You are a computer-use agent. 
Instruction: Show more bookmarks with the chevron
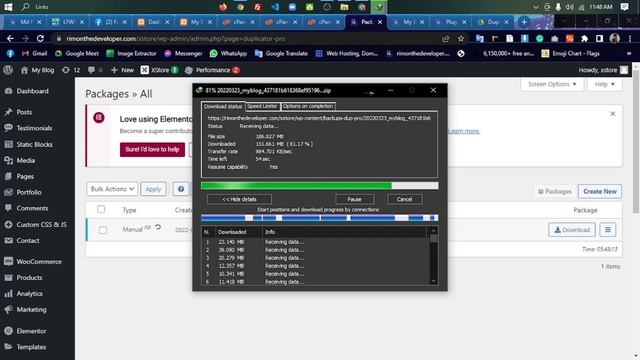coord(628,53)
